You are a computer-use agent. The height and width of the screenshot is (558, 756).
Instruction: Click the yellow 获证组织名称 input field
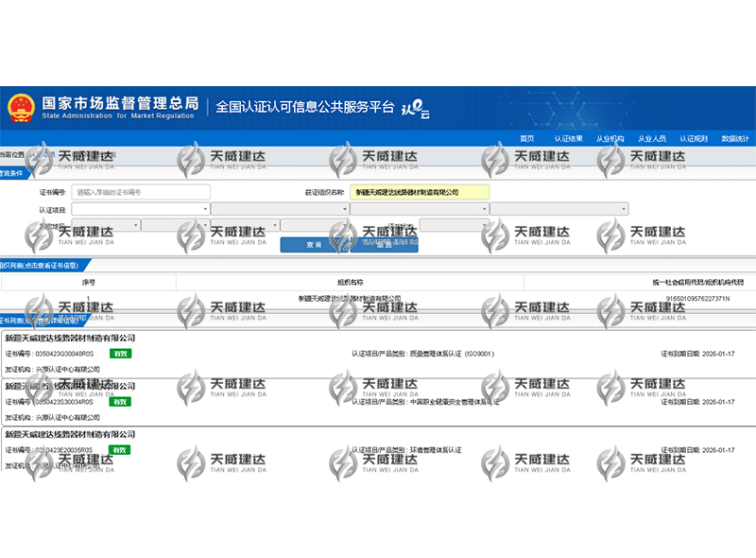pos(420,192)
